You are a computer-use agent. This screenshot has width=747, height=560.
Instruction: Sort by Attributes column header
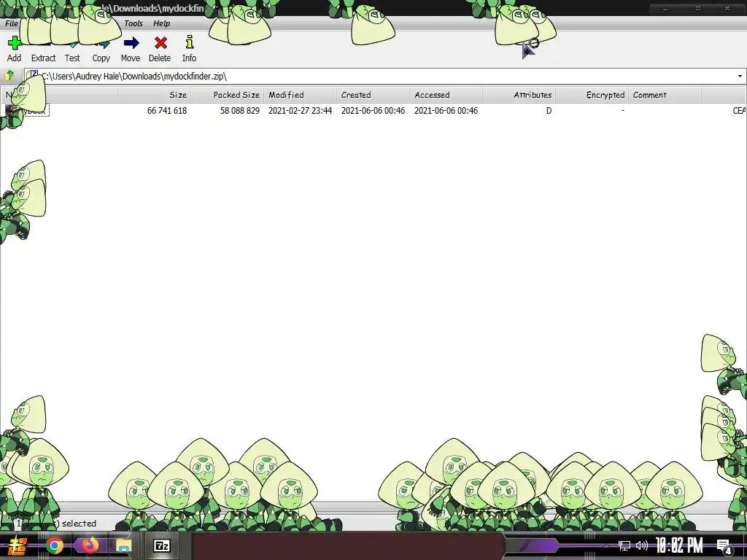click(x=519, y=95)
